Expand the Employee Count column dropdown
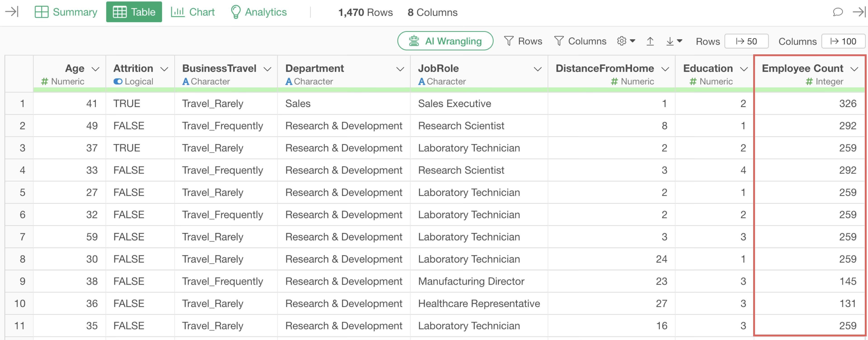 click(x=854, y=69)
